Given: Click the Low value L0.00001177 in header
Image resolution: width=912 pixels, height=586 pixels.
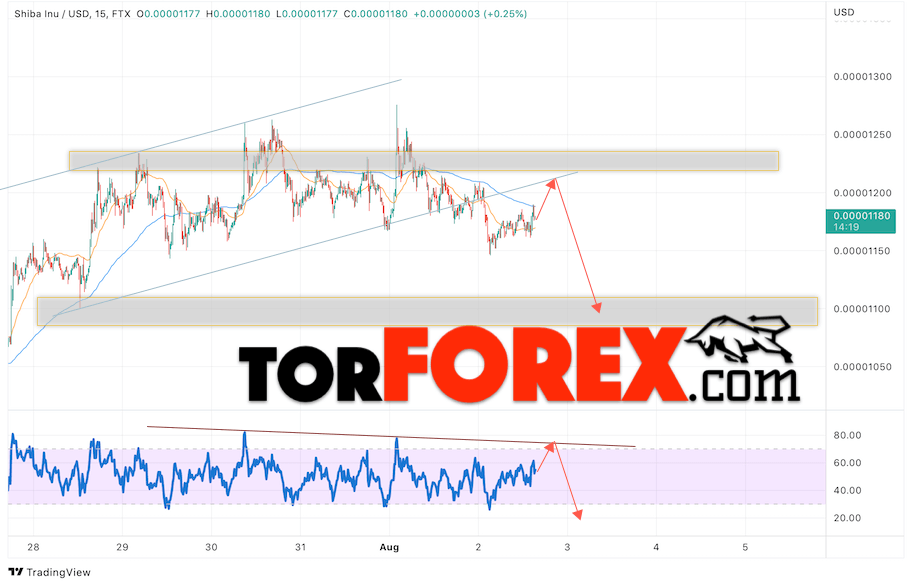Looking at the screenshot, I should (307, 13).
